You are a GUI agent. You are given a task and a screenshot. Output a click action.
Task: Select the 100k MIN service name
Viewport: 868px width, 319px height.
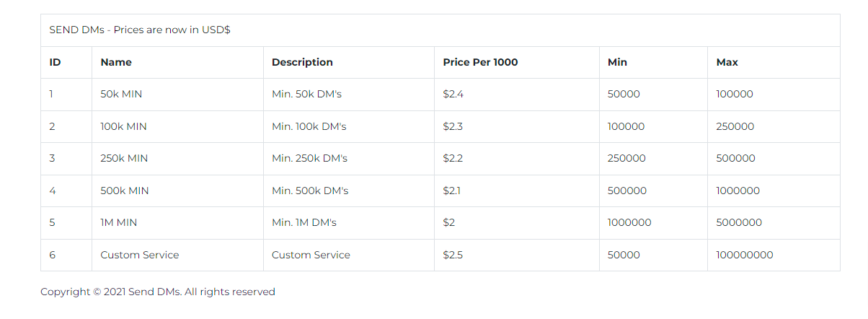tap(123, 126)
